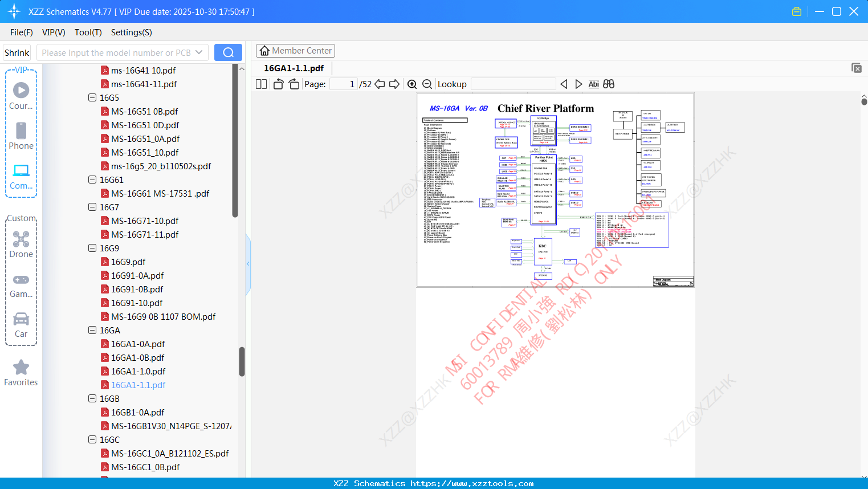Click the file tree's upper scrollbar thumb
This screenshot has width=868, height=489.
pyautogui.click(x=235, y=140)
